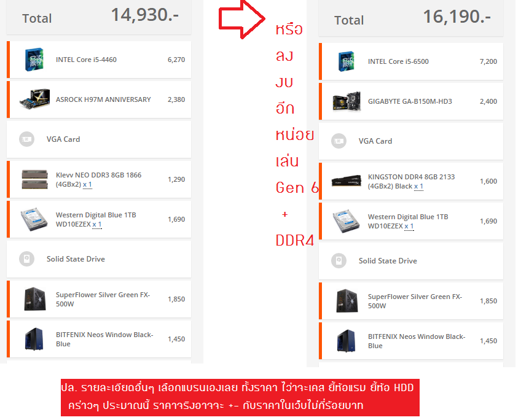Click the right VGA Card placeholder icon
Image resolution: width=521 pixels, height=420 pixels.
point(339,141)
